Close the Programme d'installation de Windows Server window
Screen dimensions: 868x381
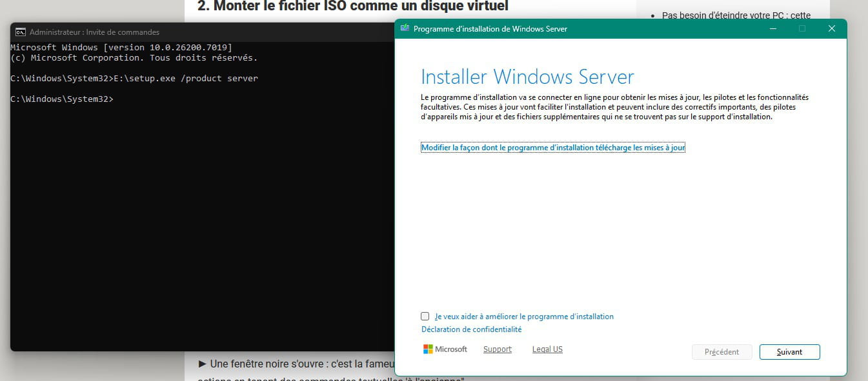[832, 28]
